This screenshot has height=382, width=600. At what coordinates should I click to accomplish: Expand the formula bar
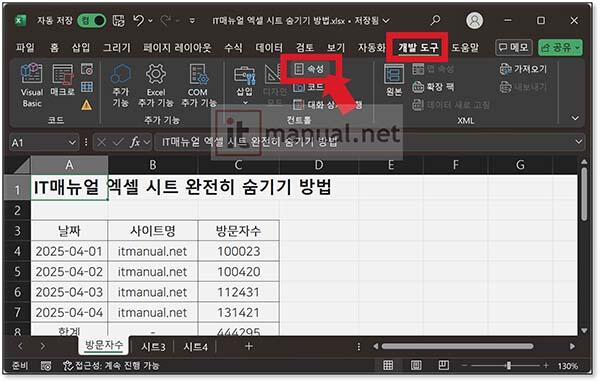(x=579, y=142)
